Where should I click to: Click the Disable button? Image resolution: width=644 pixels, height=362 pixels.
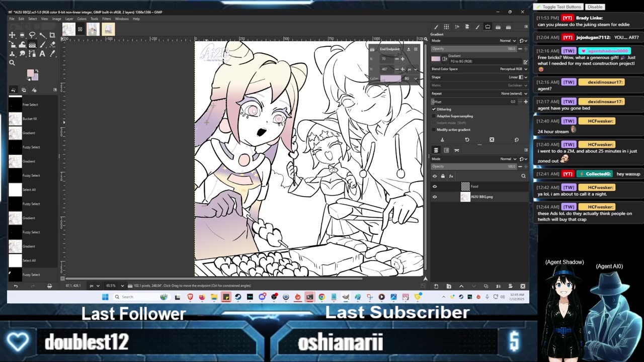tap(595, 7)
